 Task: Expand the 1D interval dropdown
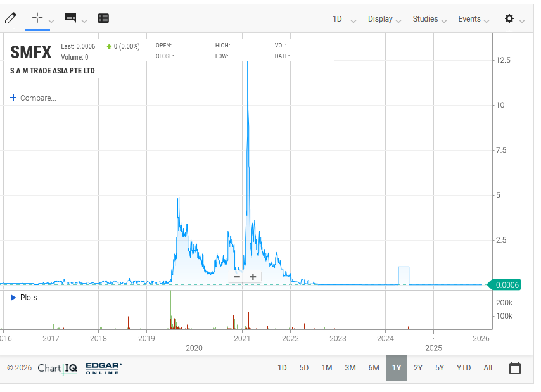pos(344,19)
